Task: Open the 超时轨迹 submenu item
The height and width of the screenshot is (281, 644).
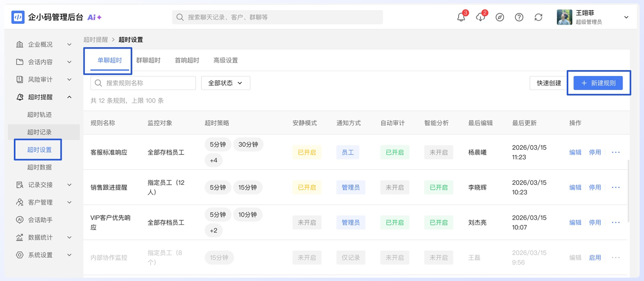Action: point(39,115)
